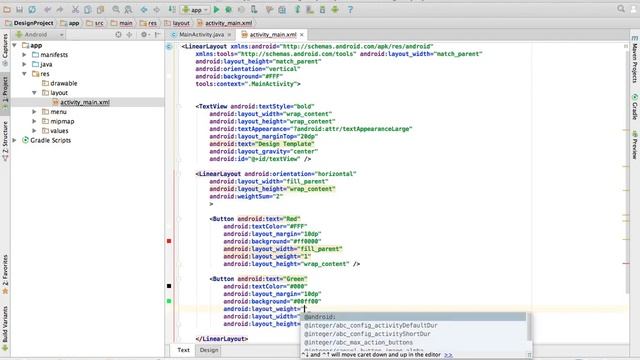640x360 pixels.
Task: Select the Text tab at bottom
Action: click(183, 350)
